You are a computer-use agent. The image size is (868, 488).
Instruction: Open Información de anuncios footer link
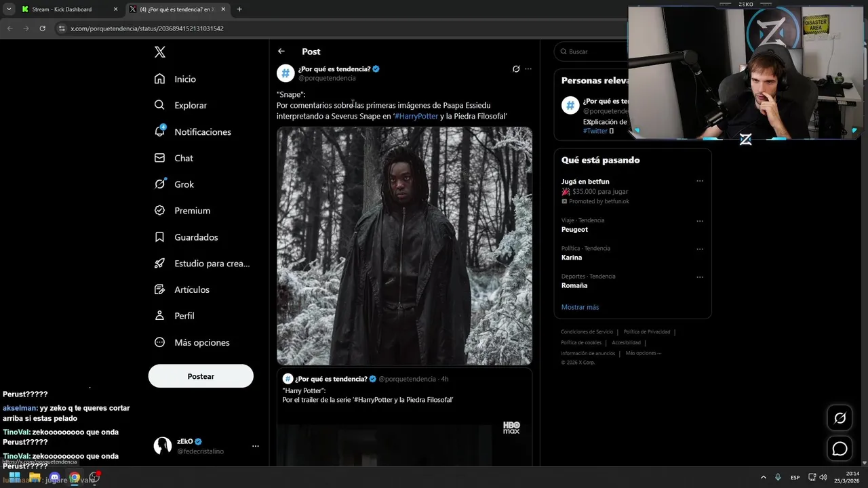(x=588, y=353)
